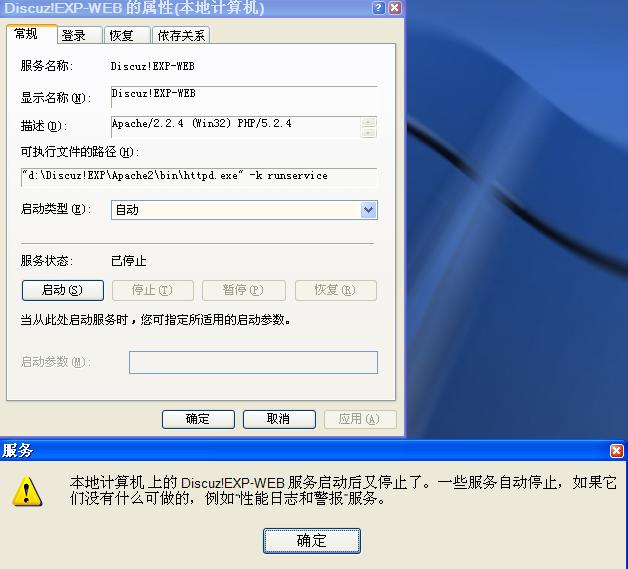Expand the 启动类型 dropdown set to 自动
Screen dimensions: 628x569
tap(368, 210)
